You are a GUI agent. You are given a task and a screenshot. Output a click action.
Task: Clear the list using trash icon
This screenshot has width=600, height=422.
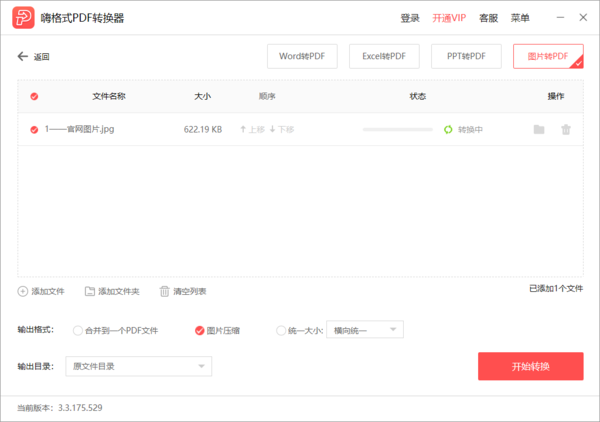164,291
